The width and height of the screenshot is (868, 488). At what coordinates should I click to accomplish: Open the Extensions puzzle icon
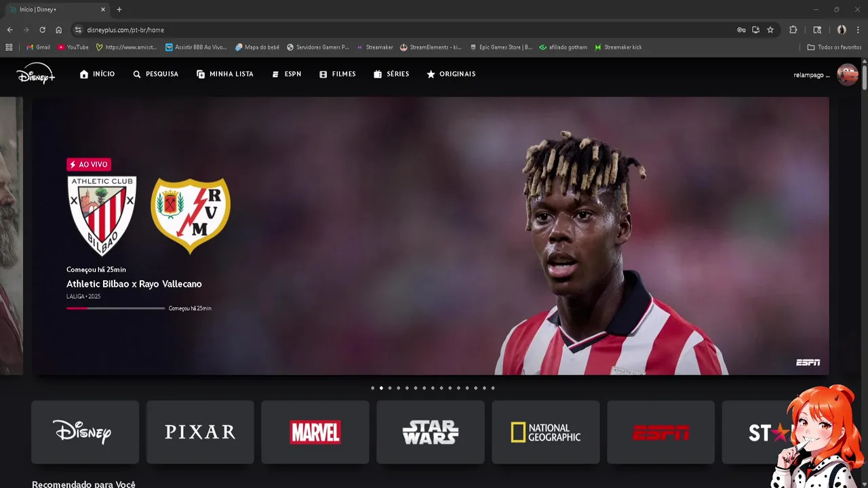(x=793, y=30)
